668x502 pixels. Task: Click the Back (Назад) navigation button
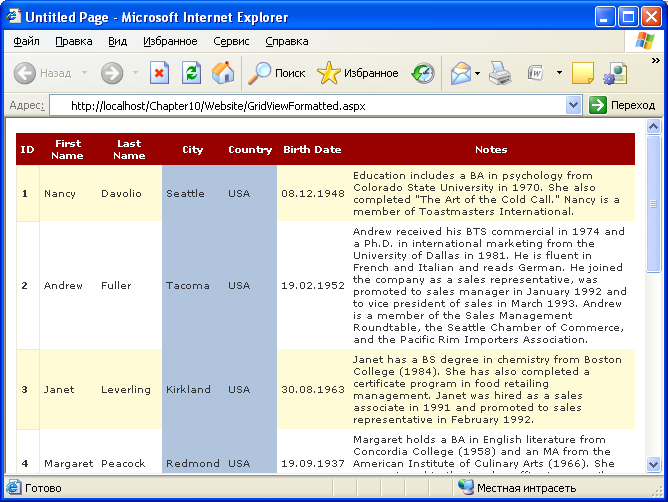coord(42,73)
